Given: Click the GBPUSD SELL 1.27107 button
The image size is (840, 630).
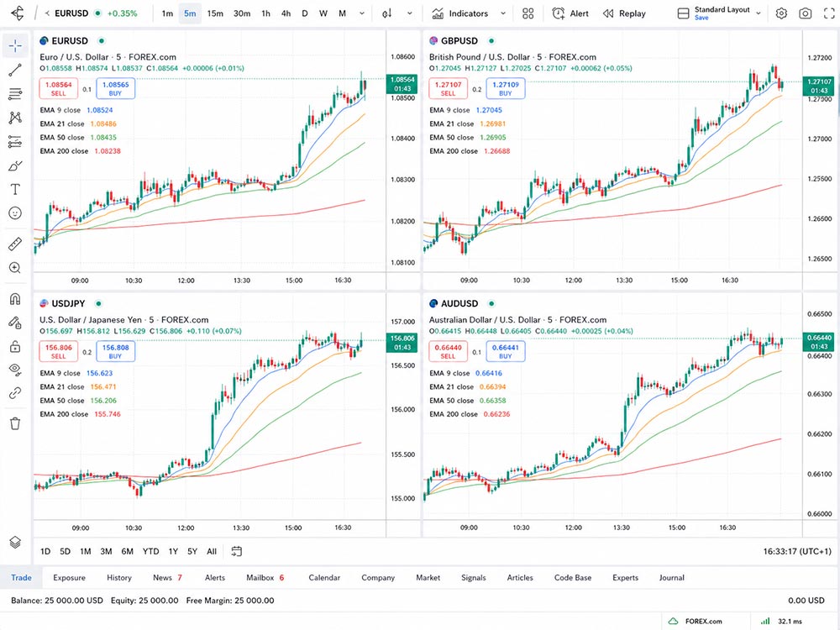Looking at the screenshot, I should (x=448, y=88).
